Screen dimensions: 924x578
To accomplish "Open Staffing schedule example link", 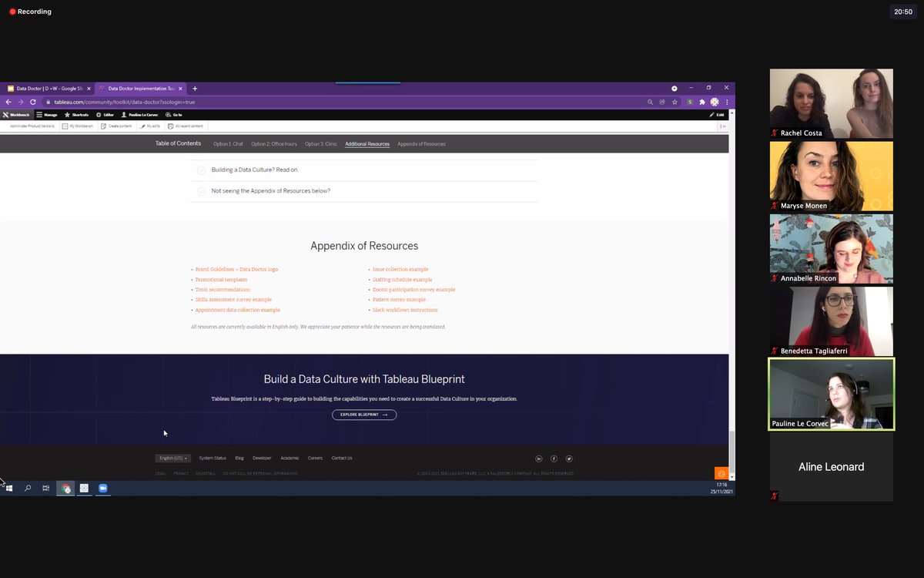I will coord(403,280).
